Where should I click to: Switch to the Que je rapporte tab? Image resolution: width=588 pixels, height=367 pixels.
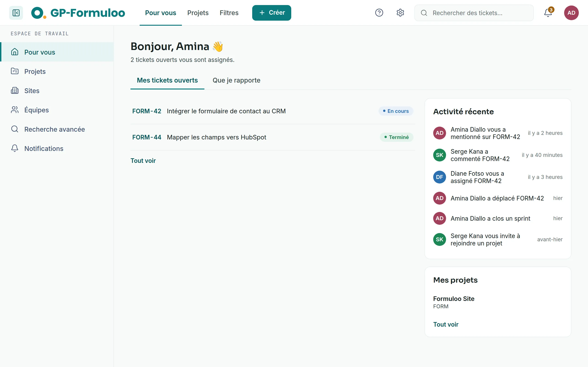236,80
